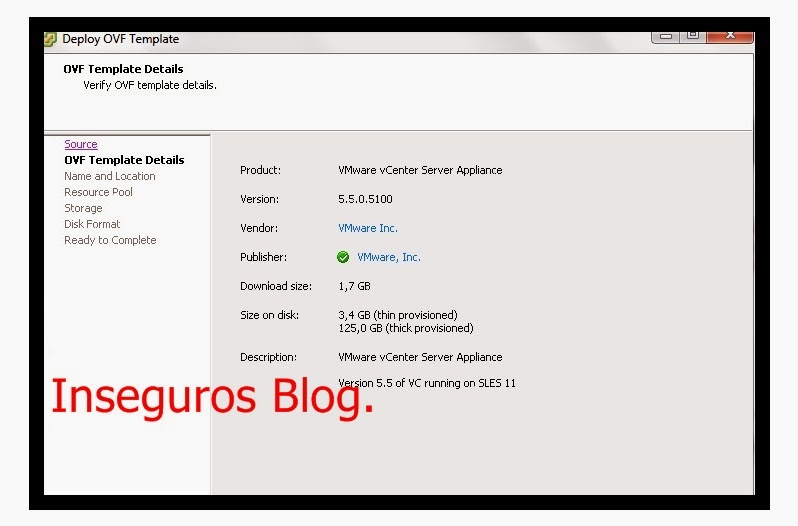Select the Disk Format step
This screenshot has height=526, width=798.
pos(92,224)
